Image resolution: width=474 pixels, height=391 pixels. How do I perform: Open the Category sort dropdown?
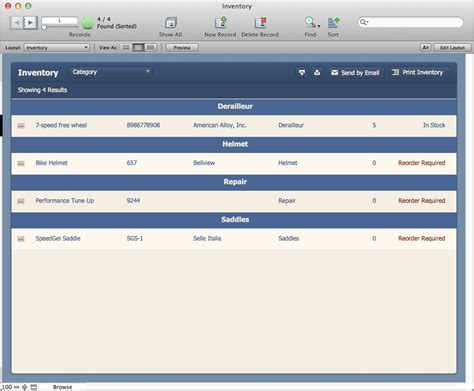[111, 72]
